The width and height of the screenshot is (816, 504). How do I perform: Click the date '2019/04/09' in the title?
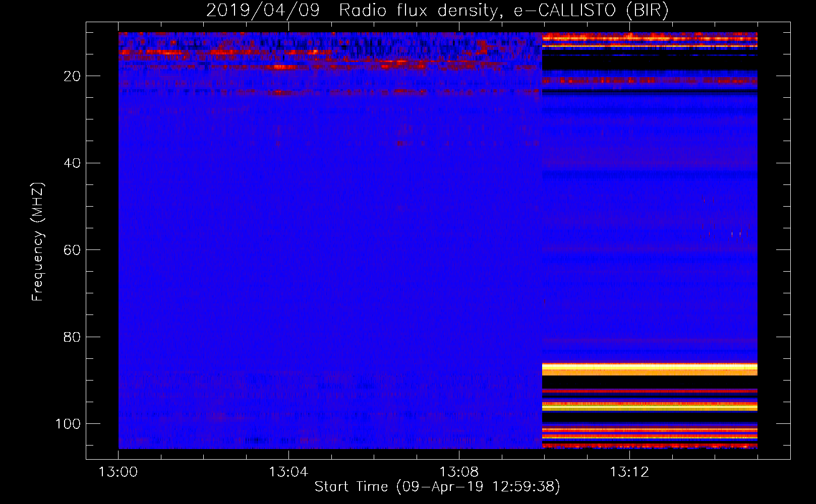pyautogui.click(x=263, y=11)
